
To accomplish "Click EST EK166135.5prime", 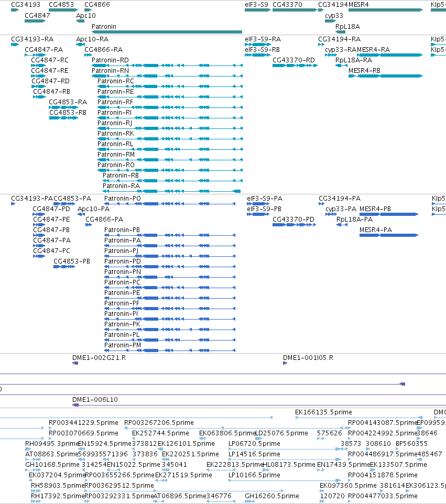I will pyautogui.click(x=359, y=418).
